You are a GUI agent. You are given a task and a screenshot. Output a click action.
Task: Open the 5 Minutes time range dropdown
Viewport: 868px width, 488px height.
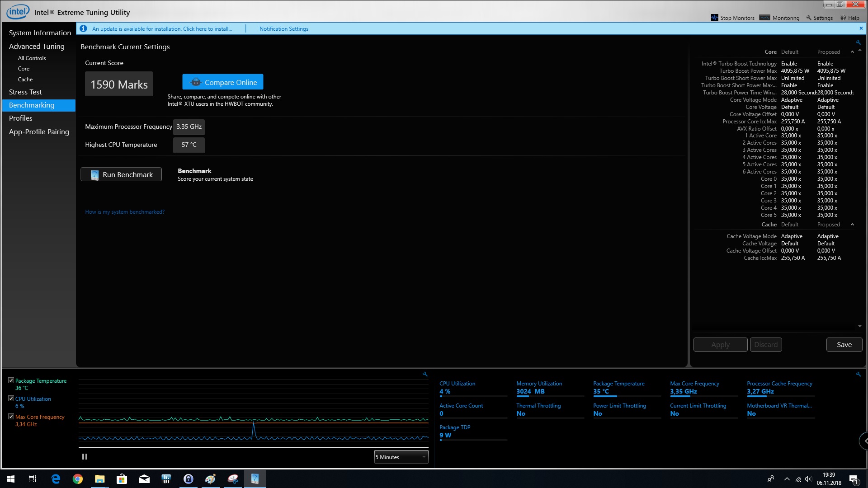click(x=401, y=457)
